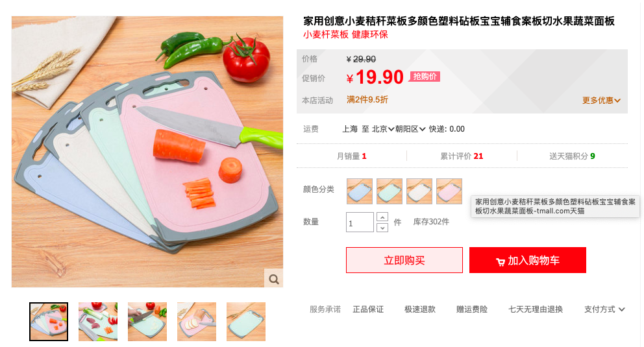644x347 pixels.
Task: Click the 立即购买 buy now button
Action: coord(404,260)
